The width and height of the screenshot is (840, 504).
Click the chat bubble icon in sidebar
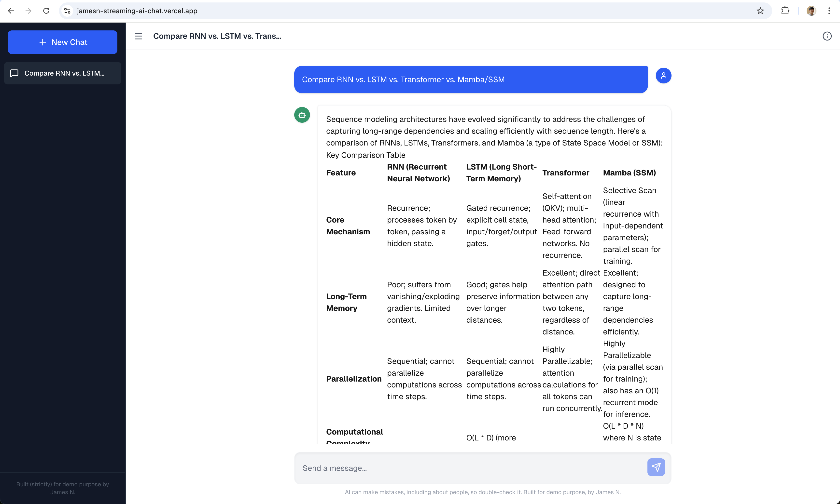[14, 73]
